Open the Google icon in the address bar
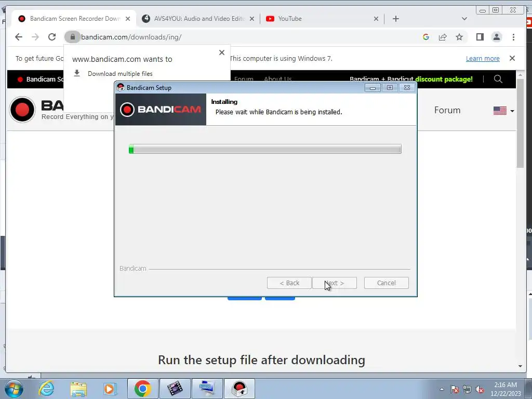The height and width of the screenshot is (399, 532). [426, 37]
